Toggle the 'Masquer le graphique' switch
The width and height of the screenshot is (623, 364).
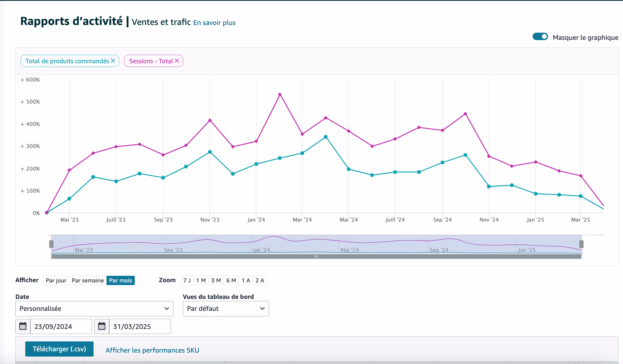(x=540, y=37)
